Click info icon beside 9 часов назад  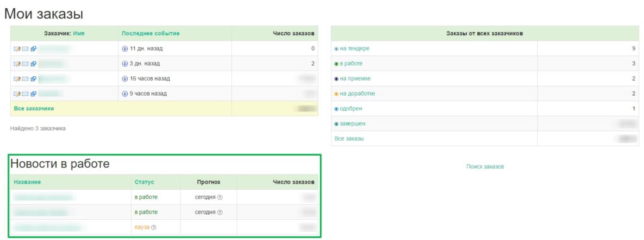(125, 94)
